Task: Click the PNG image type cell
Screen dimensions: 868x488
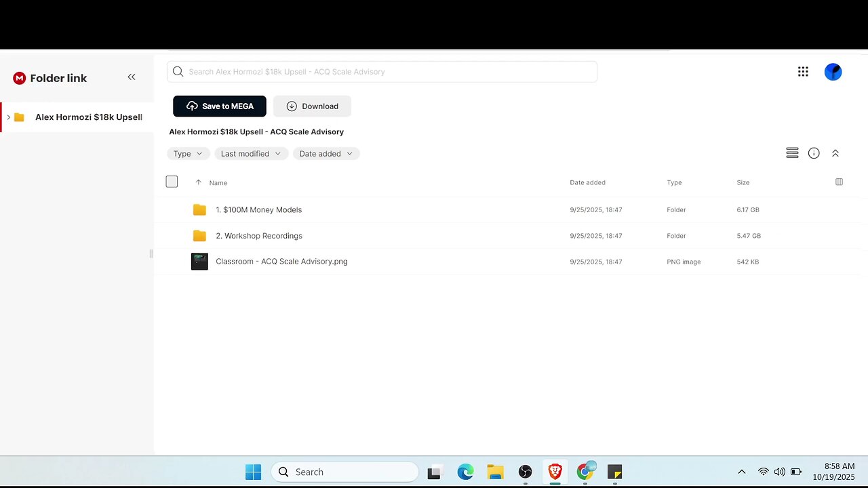Action: point(684,262)
